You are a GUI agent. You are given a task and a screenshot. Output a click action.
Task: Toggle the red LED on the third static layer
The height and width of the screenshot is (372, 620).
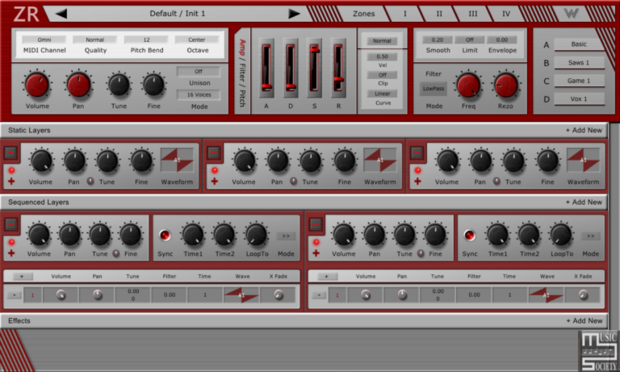(x=418, y=170)
